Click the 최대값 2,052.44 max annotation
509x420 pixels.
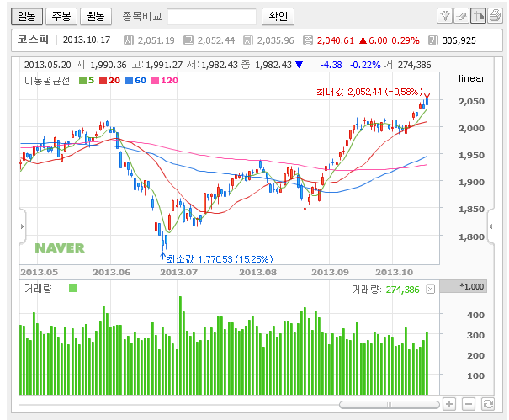point(369,92)
